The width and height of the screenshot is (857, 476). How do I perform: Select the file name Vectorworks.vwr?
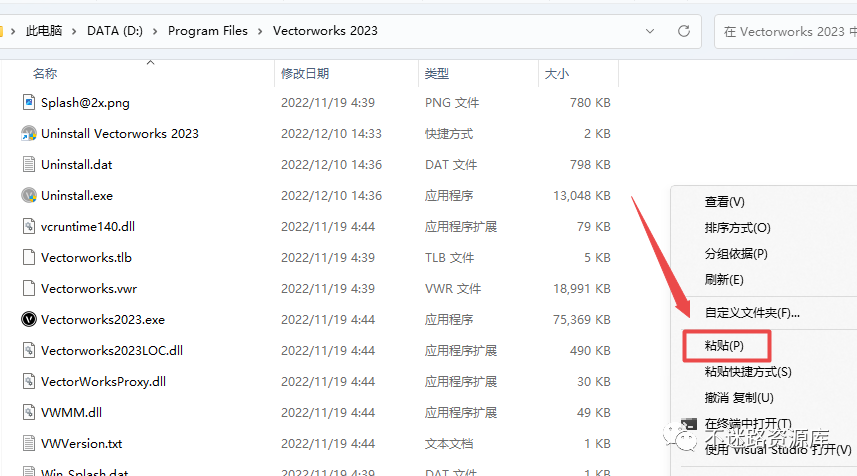point(89,289)
